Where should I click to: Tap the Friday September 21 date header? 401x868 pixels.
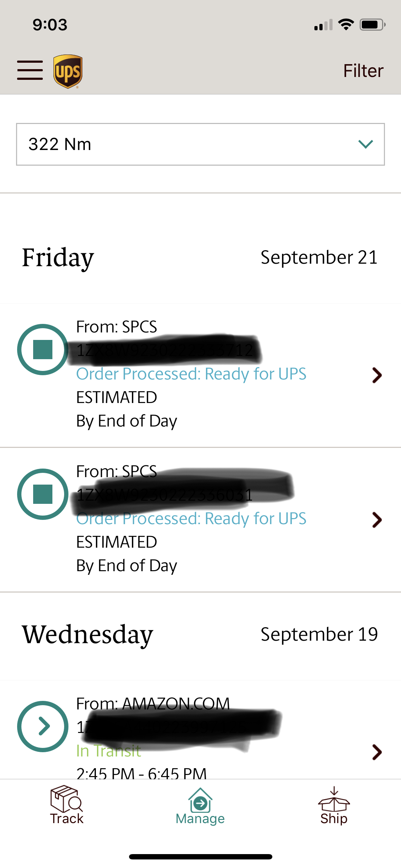point(200,258)
